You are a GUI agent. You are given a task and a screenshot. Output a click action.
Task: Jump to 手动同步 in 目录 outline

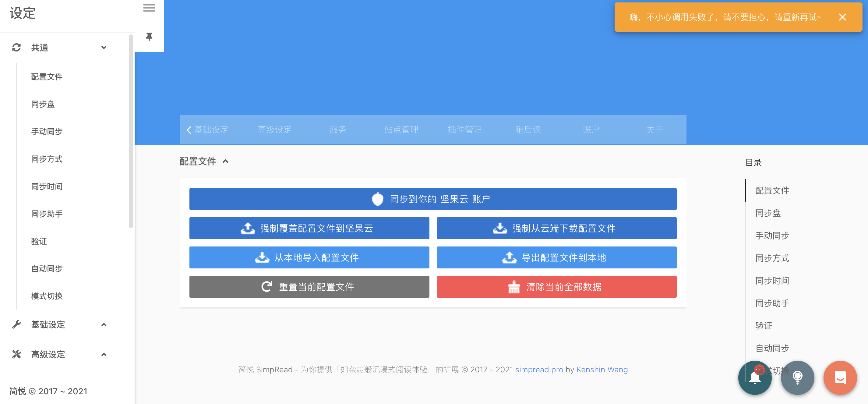click(772, 236)
